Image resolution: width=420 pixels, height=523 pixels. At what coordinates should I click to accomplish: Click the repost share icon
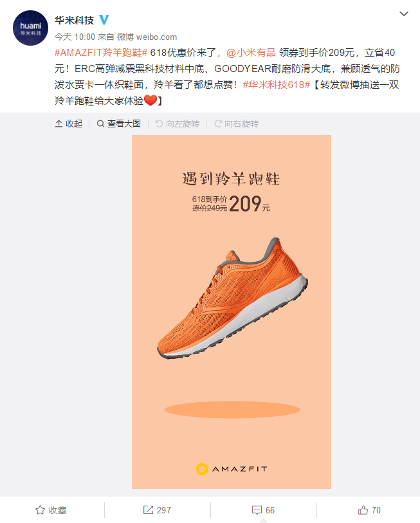pyautogui.click(x=148, y=509)
